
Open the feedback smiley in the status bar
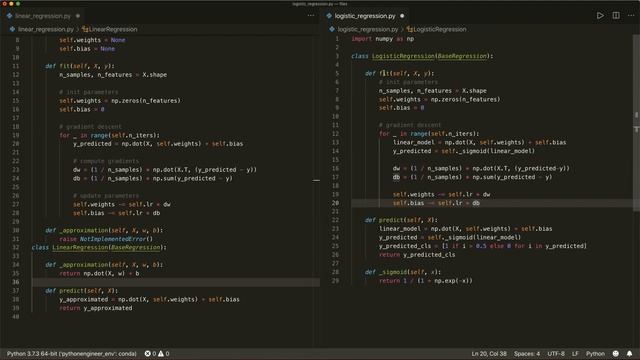(616, 353)
